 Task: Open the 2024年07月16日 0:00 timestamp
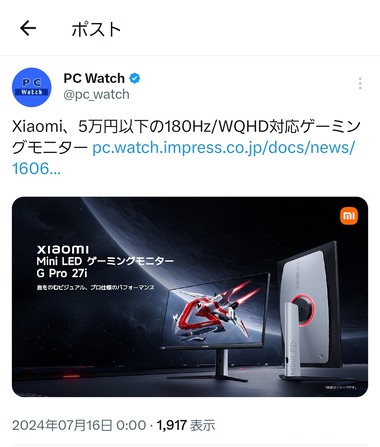click(79, 425)
